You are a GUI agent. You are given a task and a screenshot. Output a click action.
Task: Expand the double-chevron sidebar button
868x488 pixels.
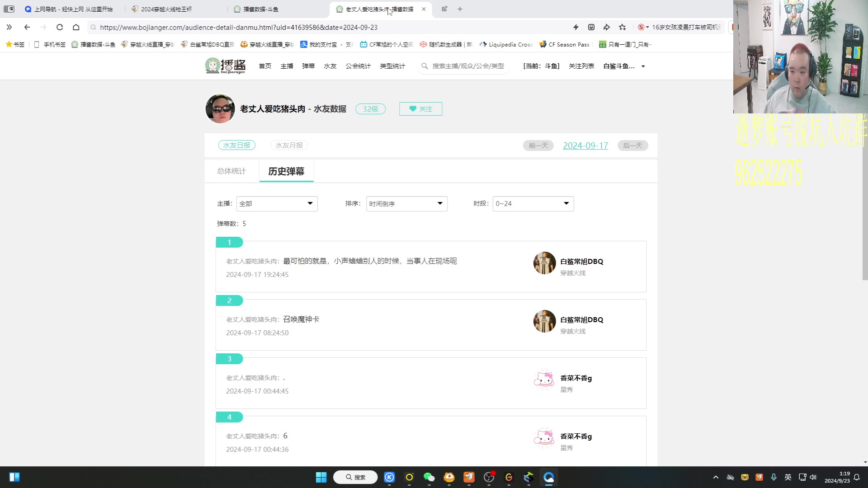[x=9, y=27]
